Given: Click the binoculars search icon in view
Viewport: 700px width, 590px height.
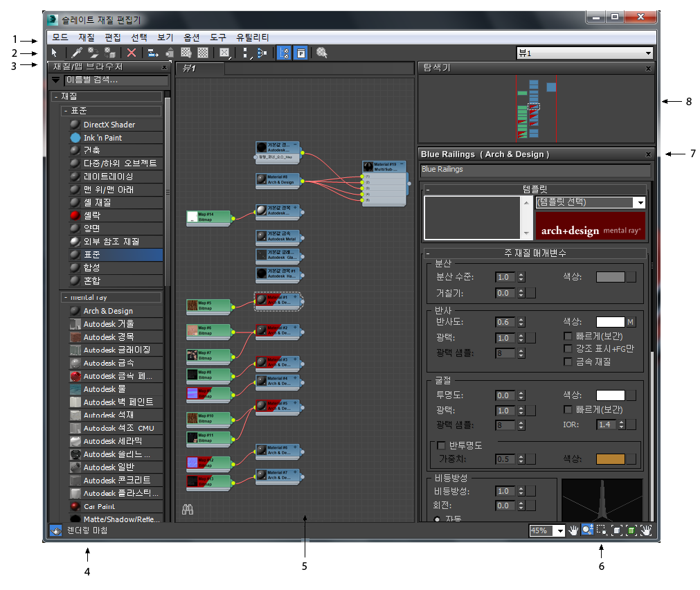Looking at the screenshot, I should pos(188,510).
